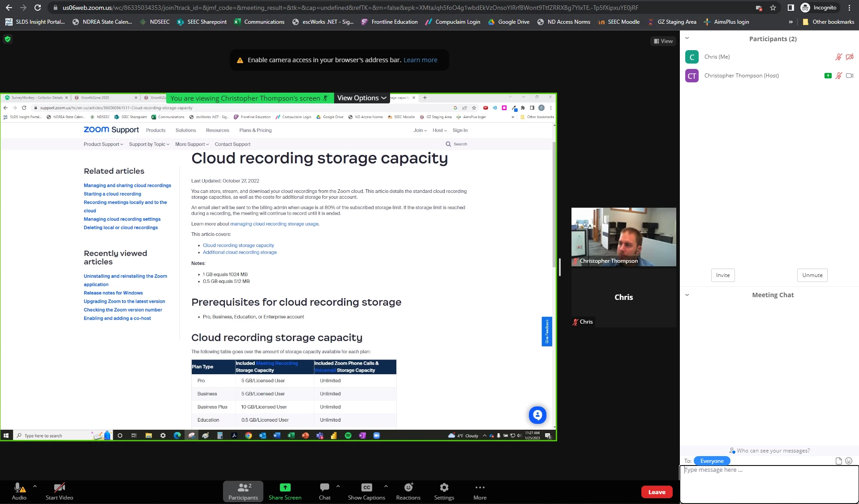Image resolution: width=859 pixels, height=504 pixels.
Task: Open Chrome three-dot menu
Action: click(849, 8)
